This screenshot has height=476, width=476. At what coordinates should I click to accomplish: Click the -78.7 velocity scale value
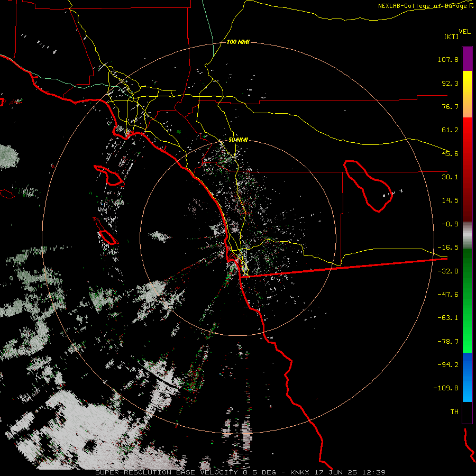(x=448, y=342)
